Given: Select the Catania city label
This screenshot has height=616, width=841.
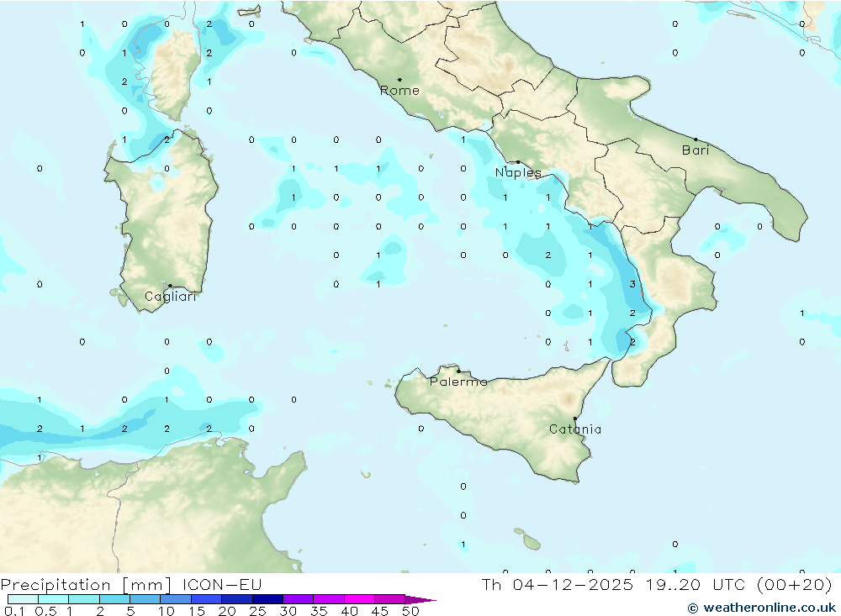Looking at the screenshot, I should click(575, 429).
